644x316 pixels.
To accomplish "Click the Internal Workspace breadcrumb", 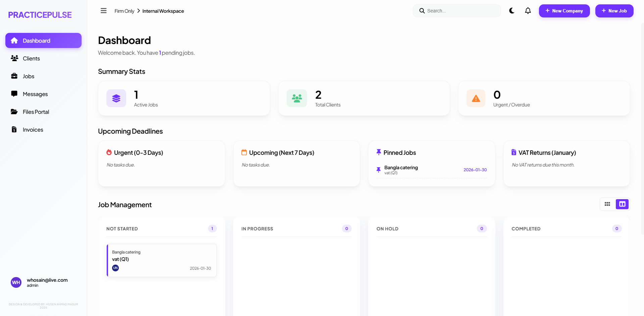I will pyautogui.click(x=163, y=11).
